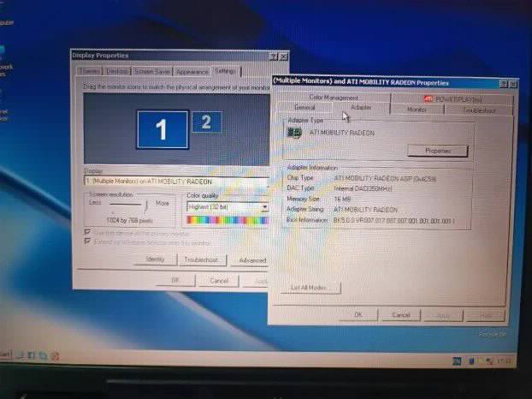Screen dimensions: 532x399
Task: Click the Chip Type value text
Action: [385, 179]
